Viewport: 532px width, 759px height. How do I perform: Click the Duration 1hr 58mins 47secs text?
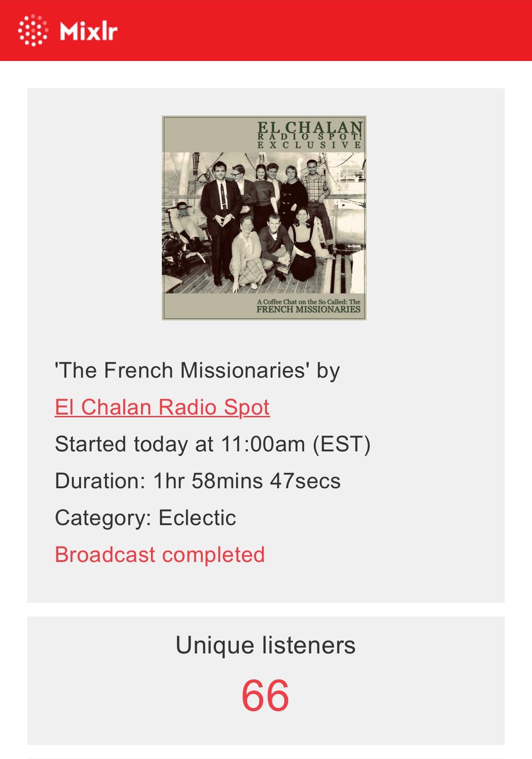coord(197,481)
